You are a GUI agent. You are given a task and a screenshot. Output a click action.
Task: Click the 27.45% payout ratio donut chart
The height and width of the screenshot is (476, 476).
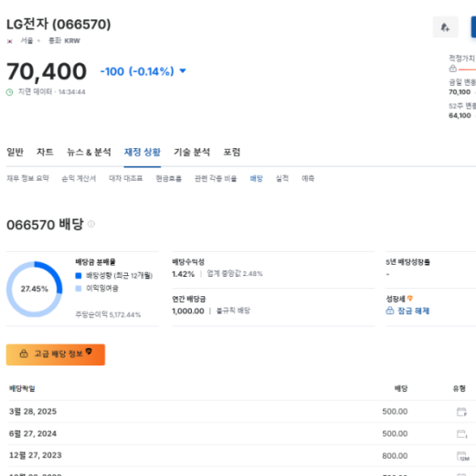click(x=35, y=289)
